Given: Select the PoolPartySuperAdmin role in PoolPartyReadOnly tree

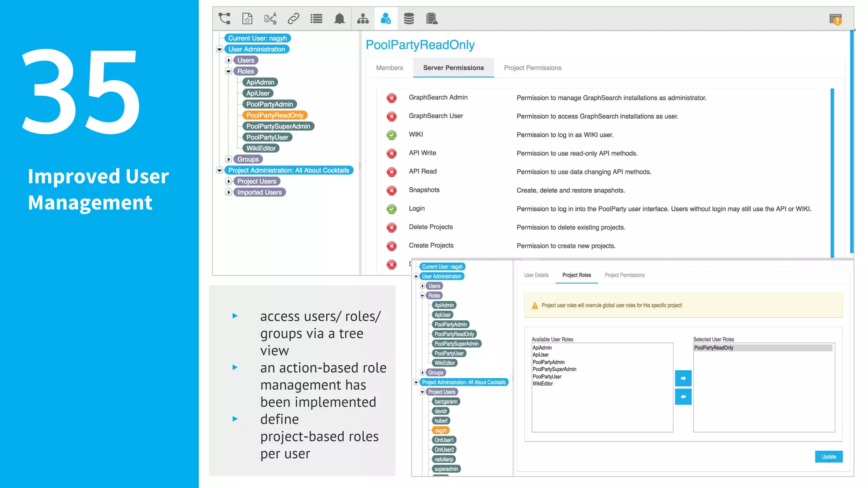Looking at the screenshot, I should point(278,126).
